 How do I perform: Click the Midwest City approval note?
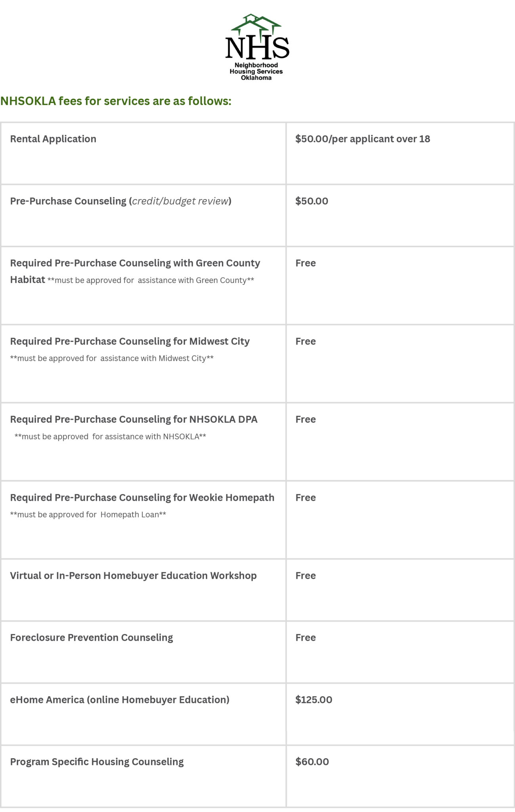[x=112, y=358]
